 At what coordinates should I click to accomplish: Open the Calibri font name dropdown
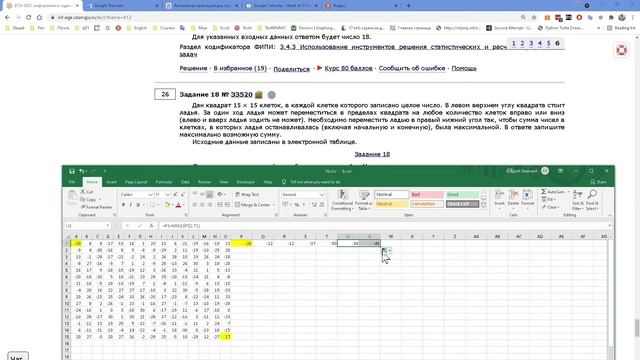point(150,195)
